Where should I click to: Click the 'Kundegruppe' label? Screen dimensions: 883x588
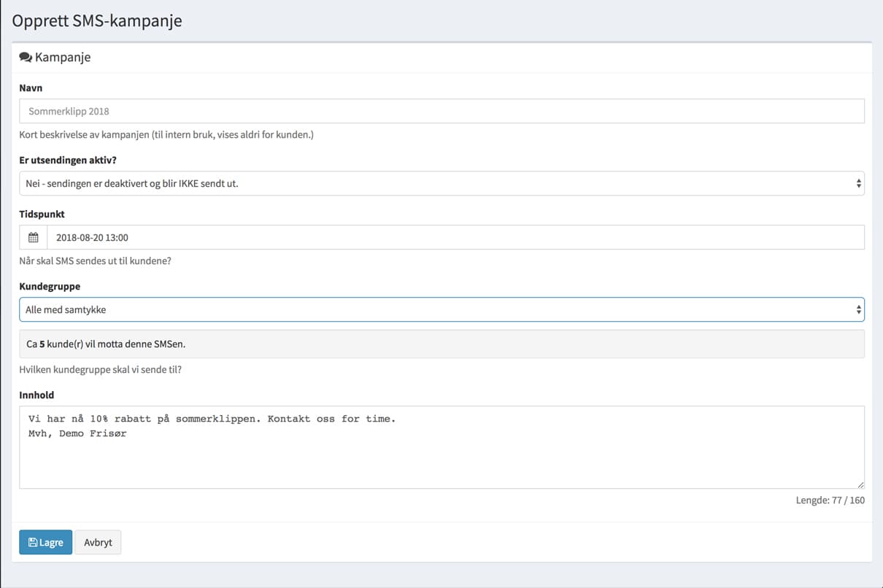(x=50, y=286)
